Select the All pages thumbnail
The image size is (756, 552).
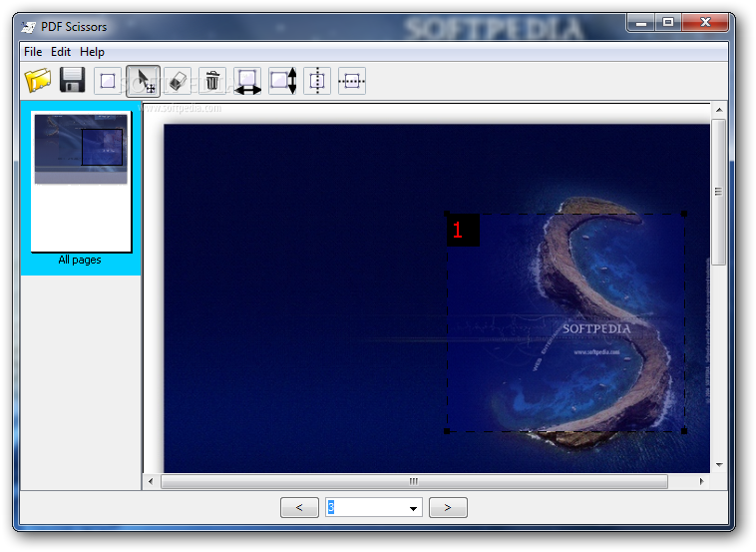81,189
